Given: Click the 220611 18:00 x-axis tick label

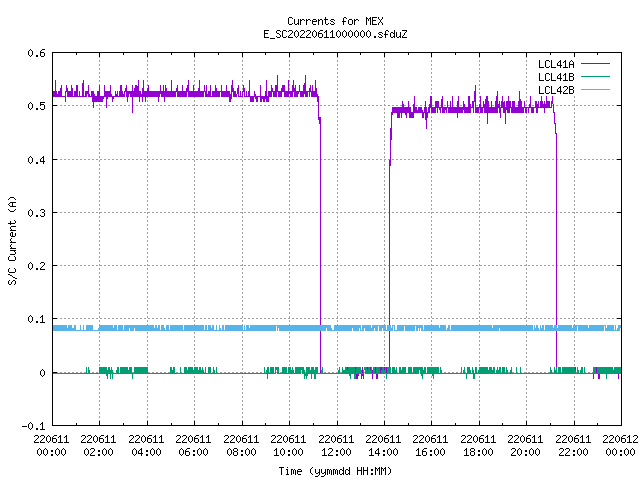Looking at the screenshot, I should point(478,446).
